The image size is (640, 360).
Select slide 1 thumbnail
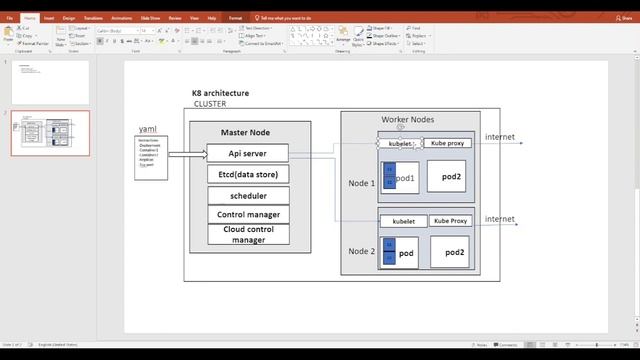pyautogui.click(x=50, y=82)
